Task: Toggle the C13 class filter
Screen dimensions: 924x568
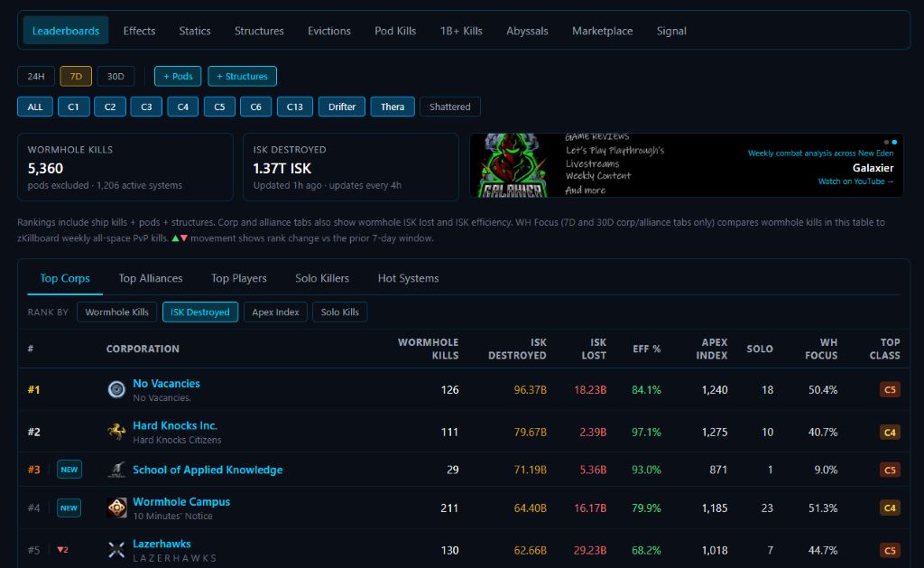Action: click(x=295, y=107)
